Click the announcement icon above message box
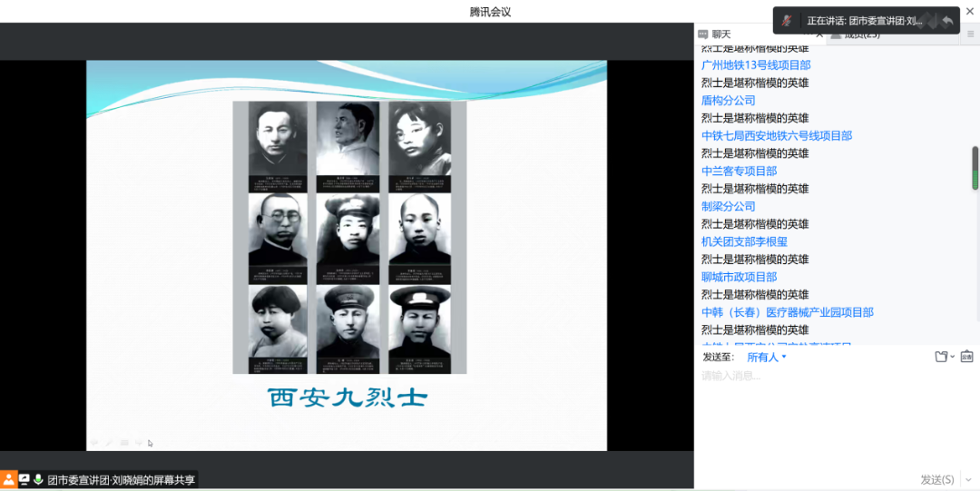Image resolution: width=980 pixels, height=491 pixels. (x=966, y=357)
